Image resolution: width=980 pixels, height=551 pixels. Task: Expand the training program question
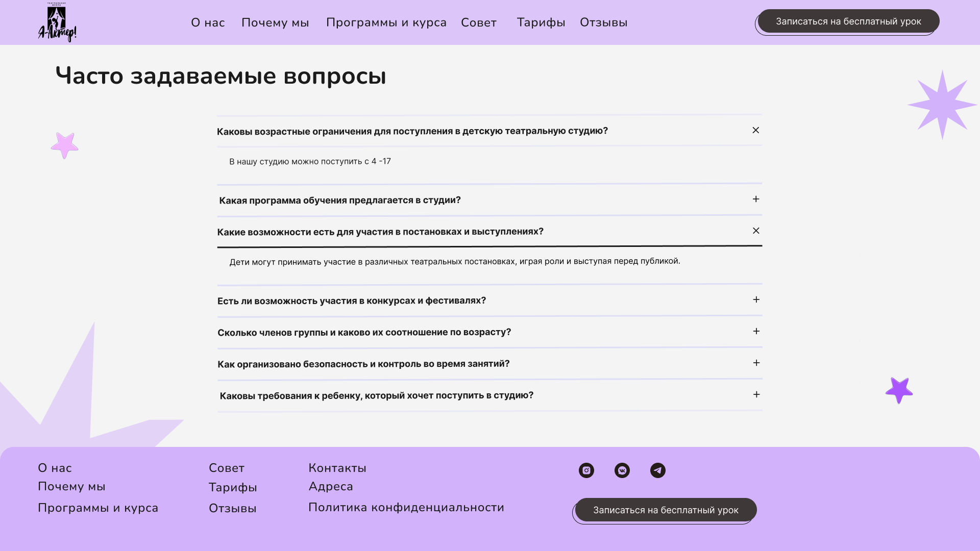point(755,199)
